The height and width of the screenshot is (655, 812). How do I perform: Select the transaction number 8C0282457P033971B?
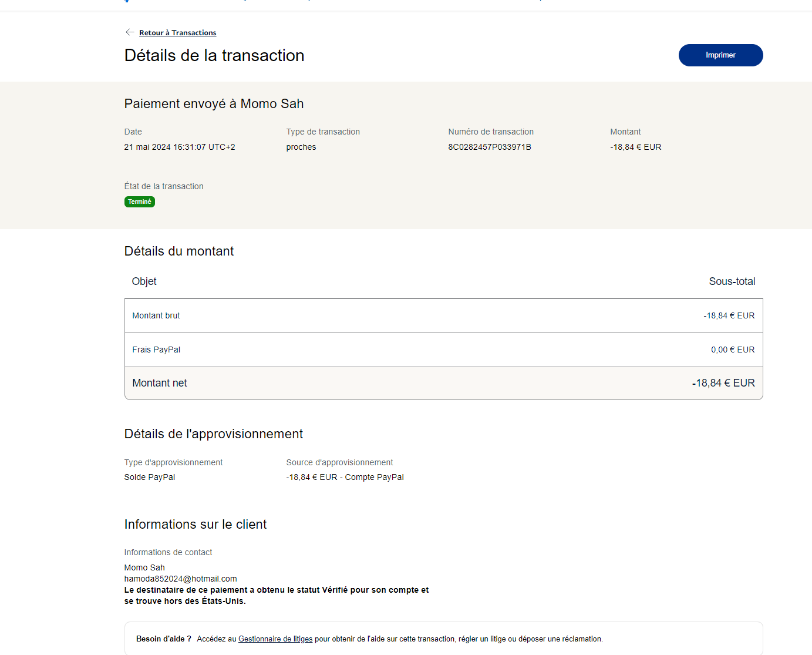point(489,147)
